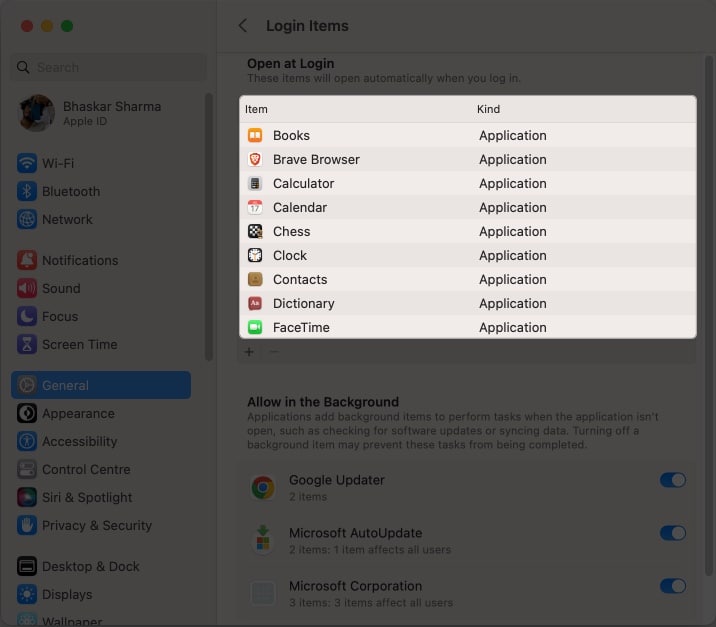Select the 'Calendar' item name
The width and height of the screenshot is (716, 627).
(300, 207)
